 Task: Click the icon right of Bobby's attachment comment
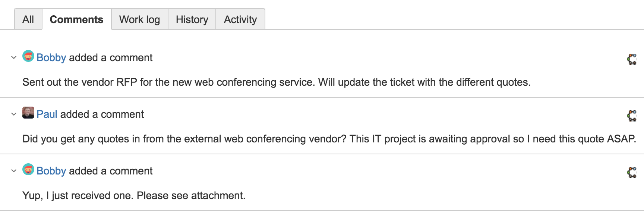coord(632,172)
